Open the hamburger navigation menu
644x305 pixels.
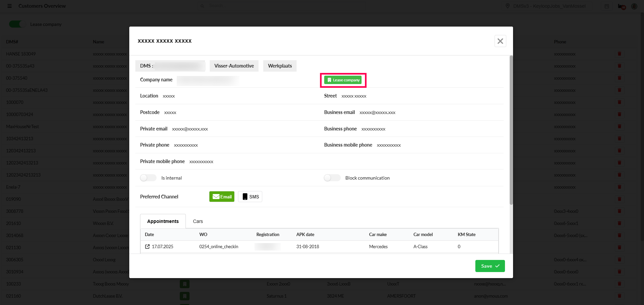pyautogui.click(x=9, y=6)
